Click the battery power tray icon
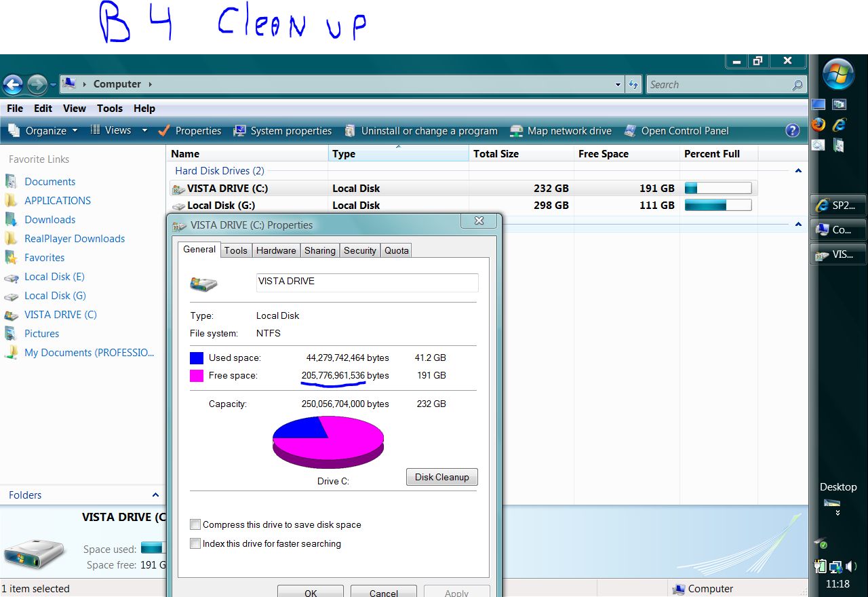The height and width of the screenshot is (597, 868). (x=821, y=566)
